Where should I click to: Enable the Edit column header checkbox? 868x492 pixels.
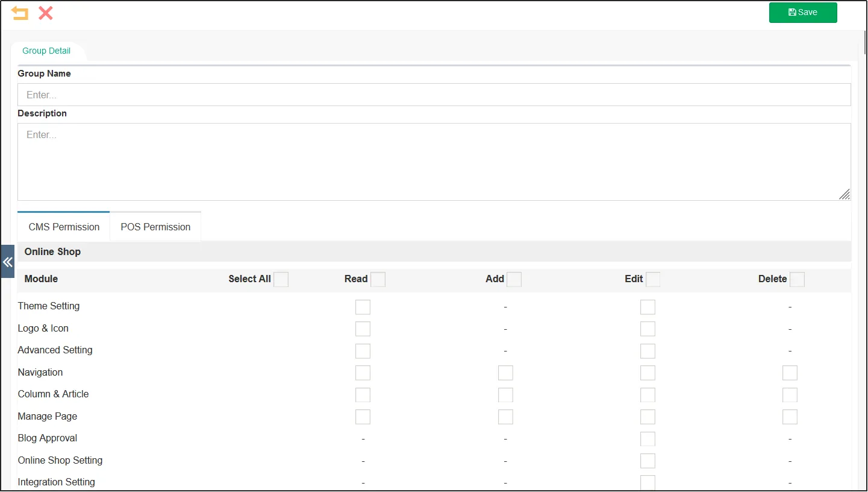[x=653, y=279]
